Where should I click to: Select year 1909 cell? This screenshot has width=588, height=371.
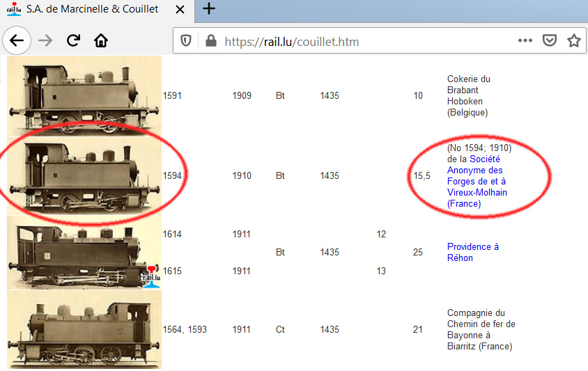coord(242,95)
